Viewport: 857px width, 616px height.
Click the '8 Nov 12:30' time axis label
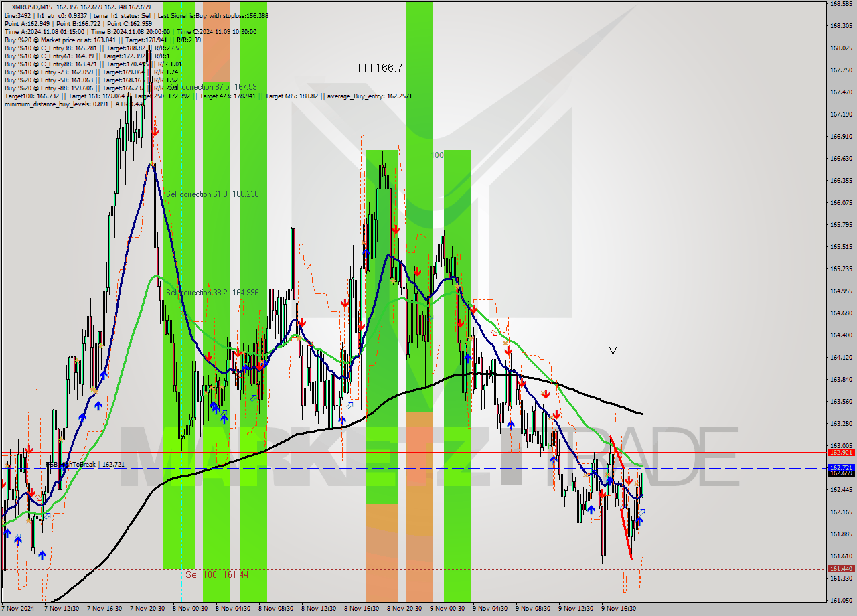tap(319, 609)
